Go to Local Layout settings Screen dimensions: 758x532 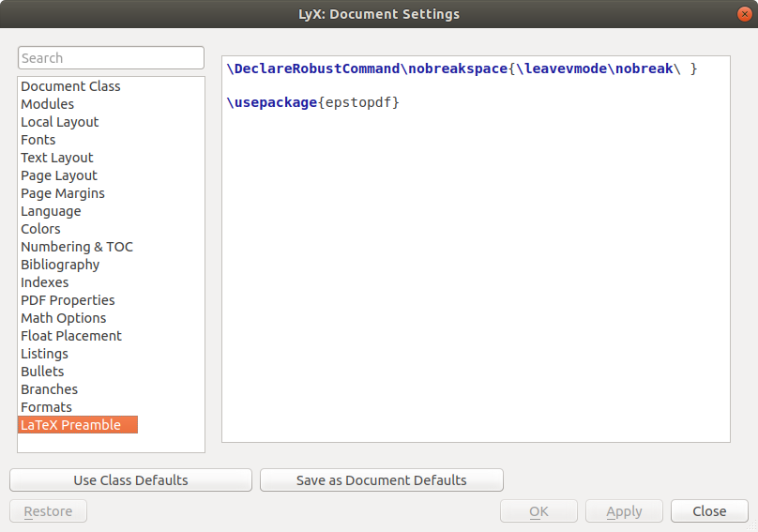tap(59, 122)
